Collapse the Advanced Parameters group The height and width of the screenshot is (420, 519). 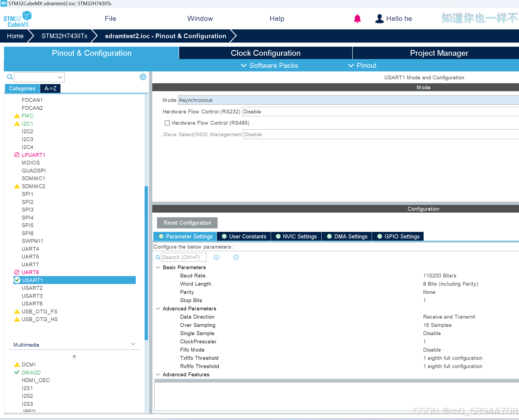pos(158,309)
